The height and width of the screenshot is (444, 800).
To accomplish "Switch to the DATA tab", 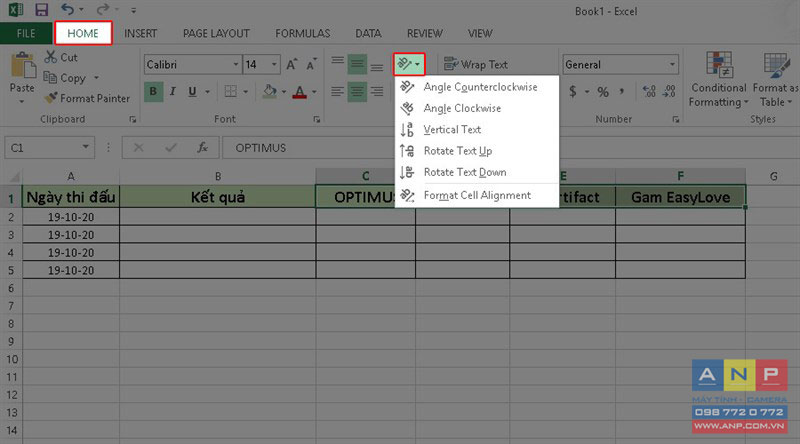I will [x=368, y=34].
